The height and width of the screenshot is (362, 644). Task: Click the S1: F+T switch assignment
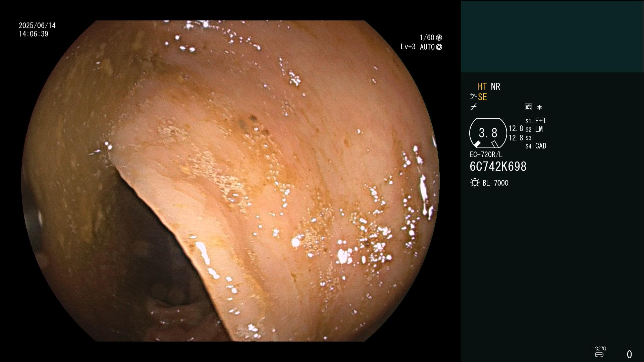coord(536,121)
